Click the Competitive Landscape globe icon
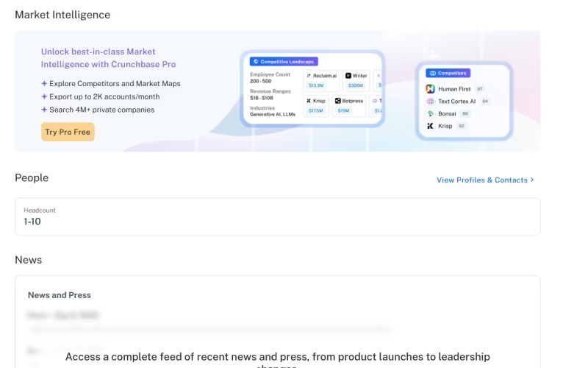Image resolution: width=588 pixels, height=368 pixels. point(256,62)
